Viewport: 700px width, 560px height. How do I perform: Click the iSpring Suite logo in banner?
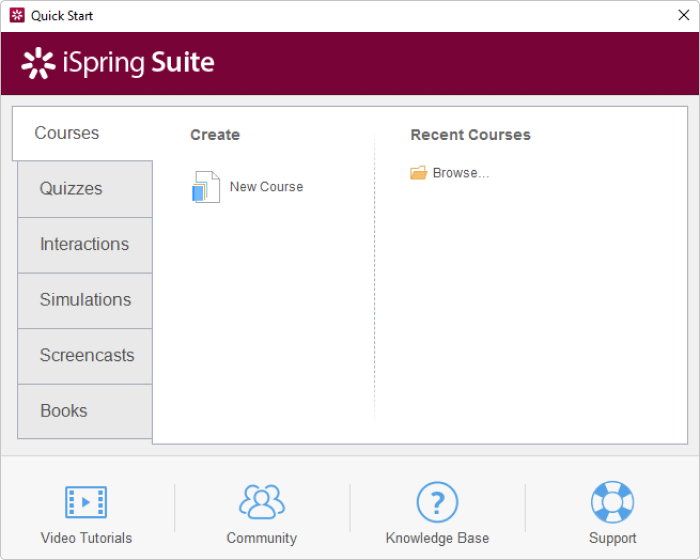point(118,63)
